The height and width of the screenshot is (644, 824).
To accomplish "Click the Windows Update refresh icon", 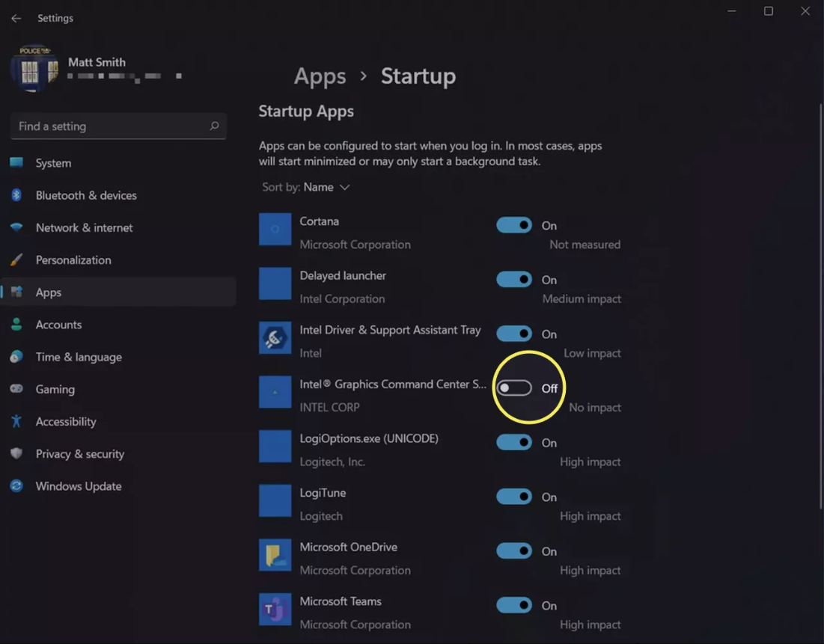I will pyautogui.click(x=16, y=486).
